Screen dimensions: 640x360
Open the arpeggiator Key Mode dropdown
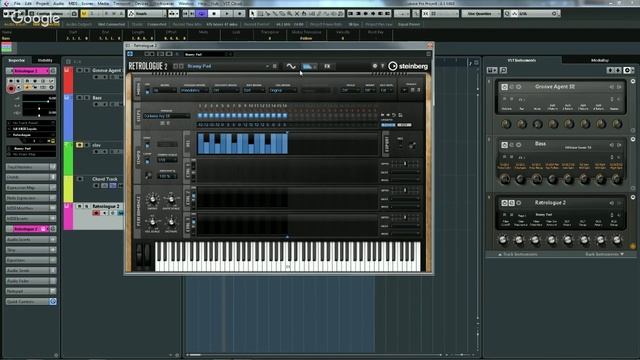[x=254, y=90]
